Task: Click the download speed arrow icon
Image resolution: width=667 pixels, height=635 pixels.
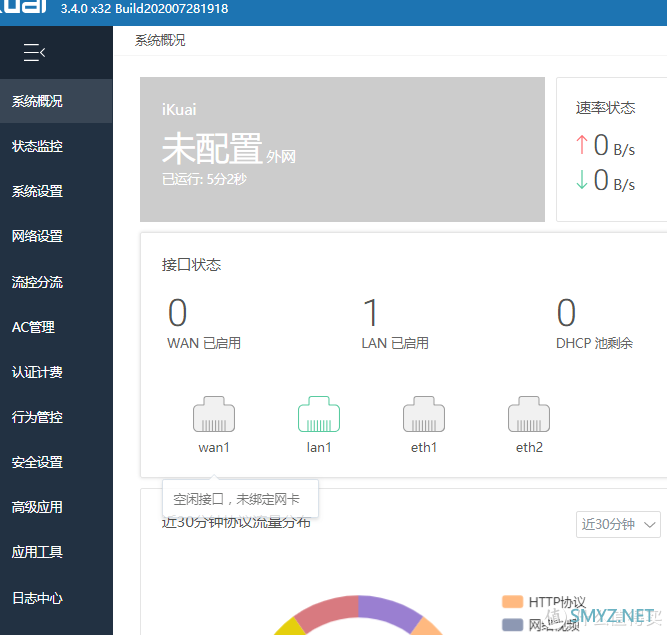Action: [581, 179]
